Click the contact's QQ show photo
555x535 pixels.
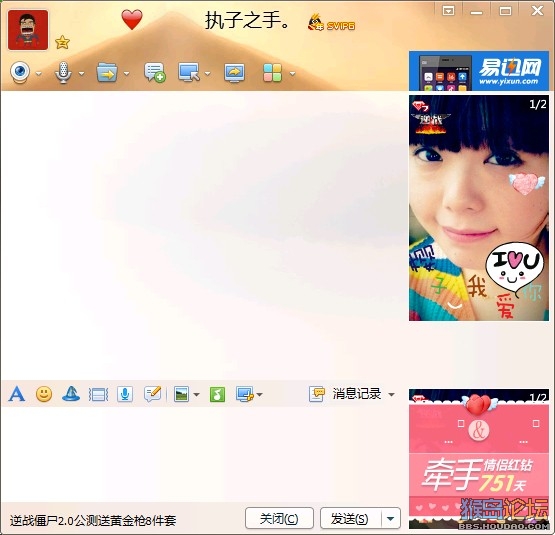[x=479, y=208]
